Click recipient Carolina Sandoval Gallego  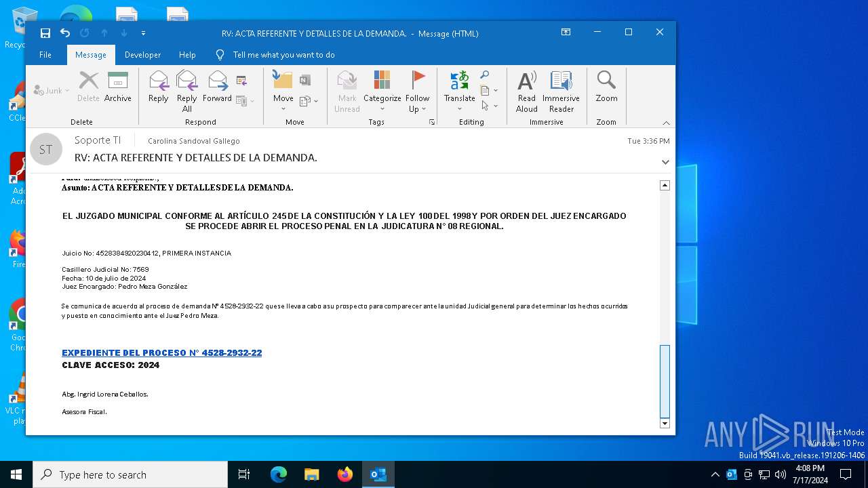pyautogui.click(x=194, y=141)
